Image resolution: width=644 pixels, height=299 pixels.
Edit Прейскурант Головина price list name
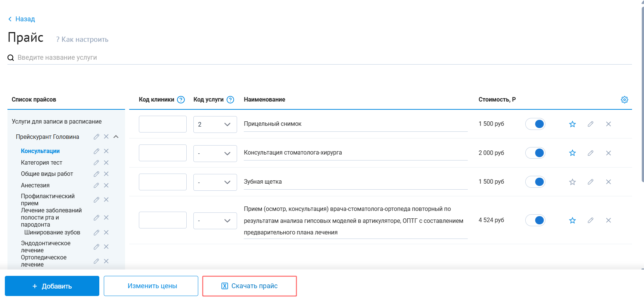(96, 137)
